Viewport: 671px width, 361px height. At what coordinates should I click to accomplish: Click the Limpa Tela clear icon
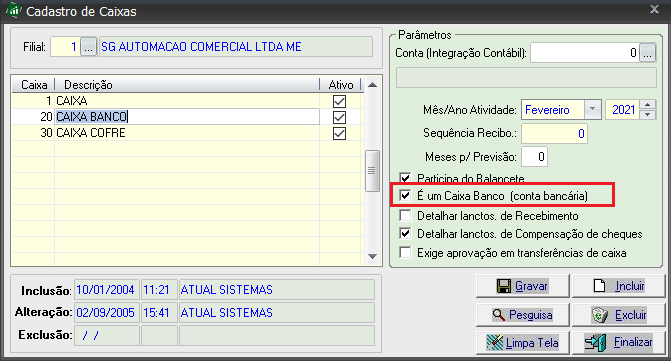495,343
